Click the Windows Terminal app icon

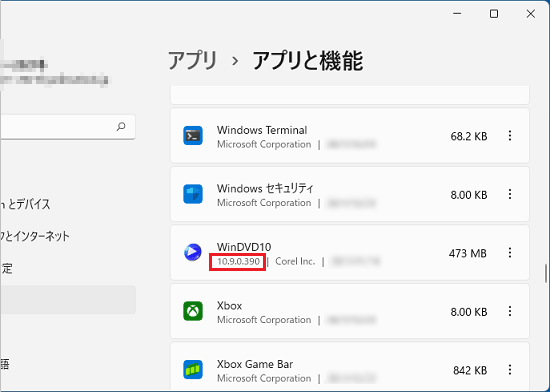click(x=193, y=136)
